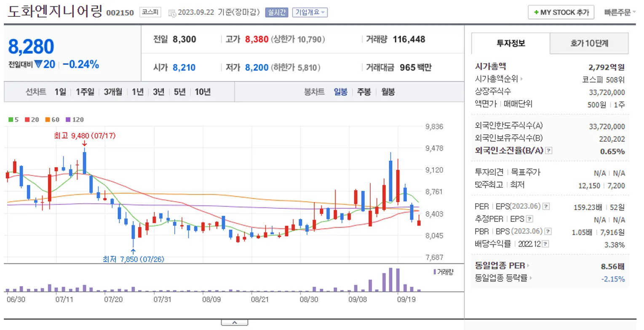The width and height of the screenshot is (644, 330).
Task: Click the 동일업종 등락률 value -2.15%
Action: tap(613, 279)
